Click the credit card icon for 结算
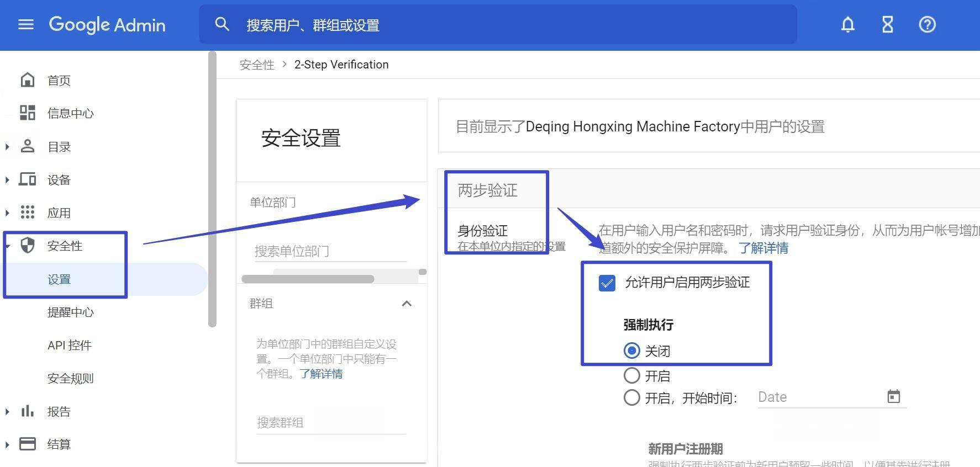The height and width of the screenshot is (467, 980). [28, 444]
